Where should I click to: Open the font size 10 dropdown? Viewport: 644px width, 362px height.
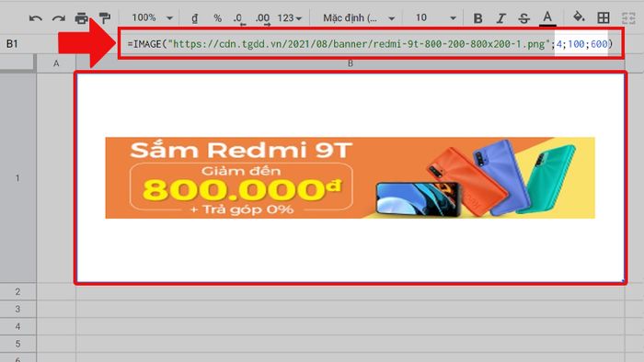[x=435, y=18]
